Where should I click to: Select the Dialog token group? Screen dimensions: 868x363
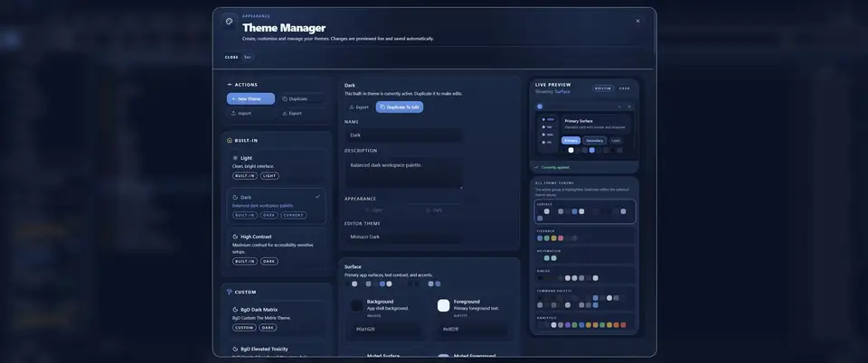tap(585, 275)
